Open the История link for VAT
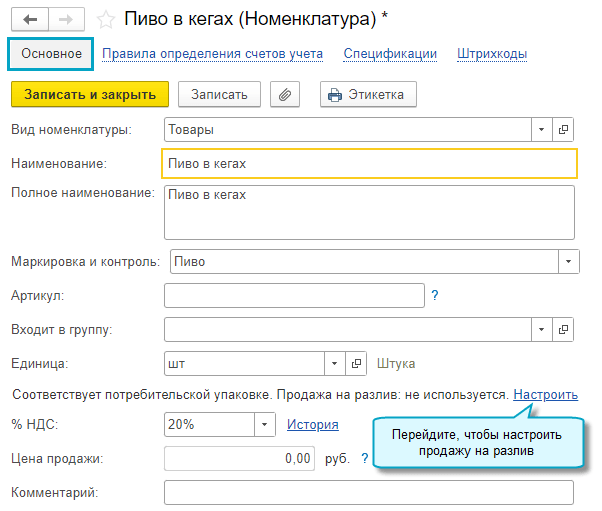Image resolution: width=602 pixels, height=511 pixels. (x=312, y=424)
